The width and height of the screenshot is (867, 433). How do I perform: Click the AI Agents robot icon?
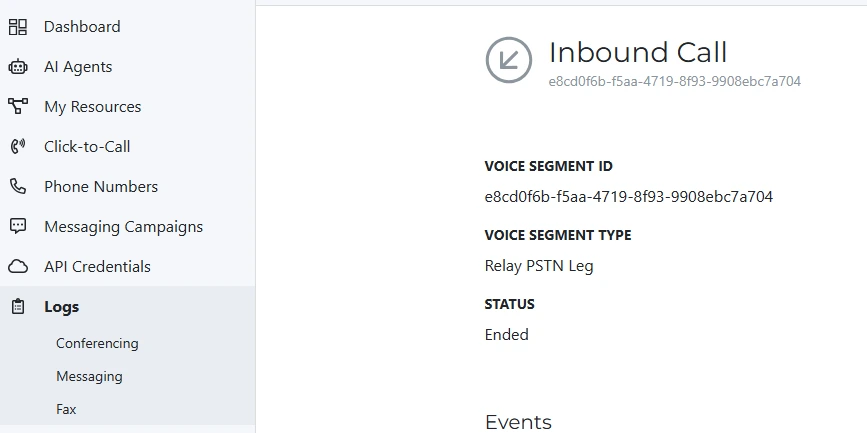point(17,67)
